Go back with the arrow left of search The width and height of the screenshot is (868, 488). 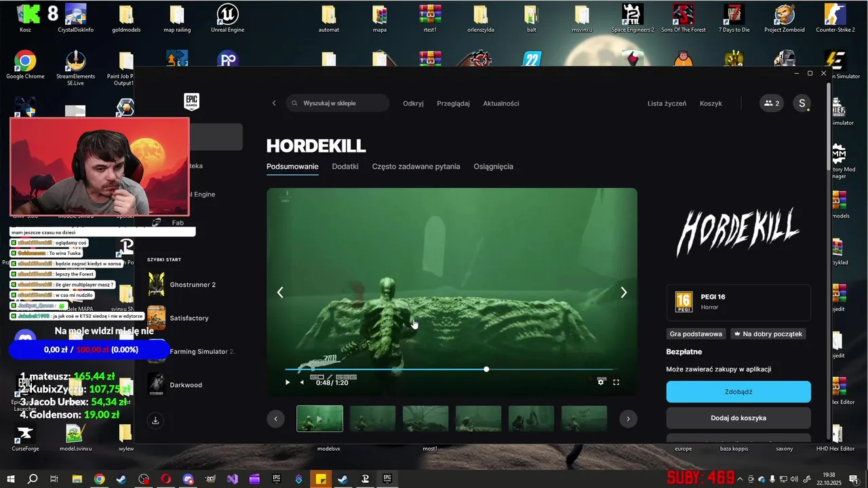pyautogui.click(x=274, y=103)
